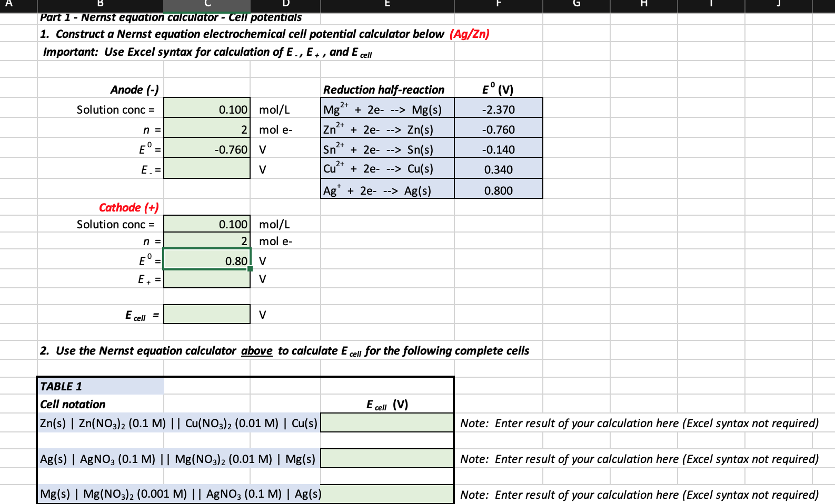
Task: Click the -2.370 potential value
Action: (x=499, y=108)
